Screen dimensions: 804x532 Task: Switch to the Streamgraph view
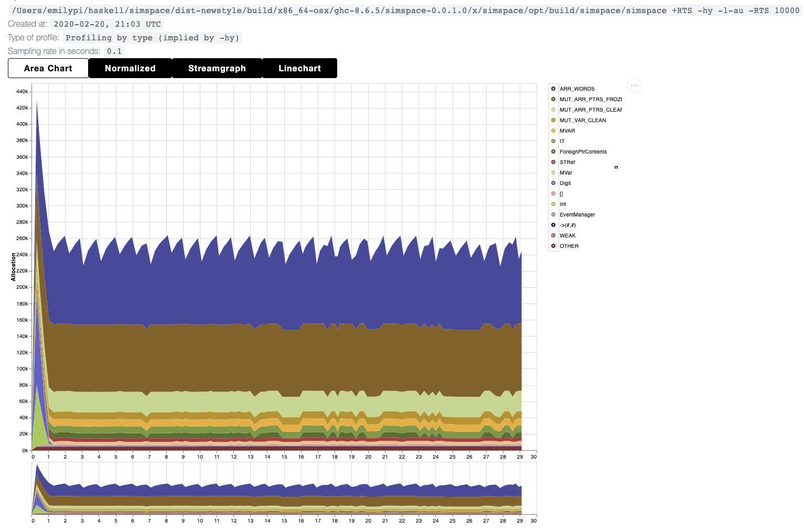click(217, 68)
